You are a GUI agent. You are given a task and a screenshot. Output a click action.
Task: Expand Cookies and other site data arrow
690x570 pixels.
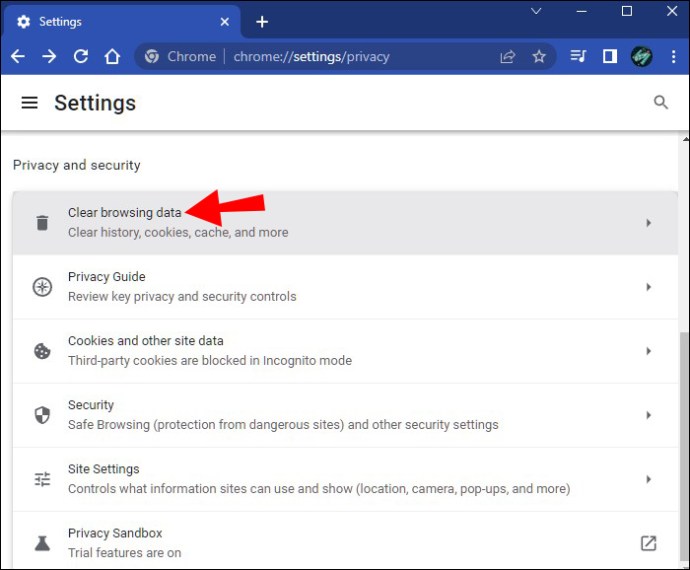pyautogui.click(x=648, y=351)
